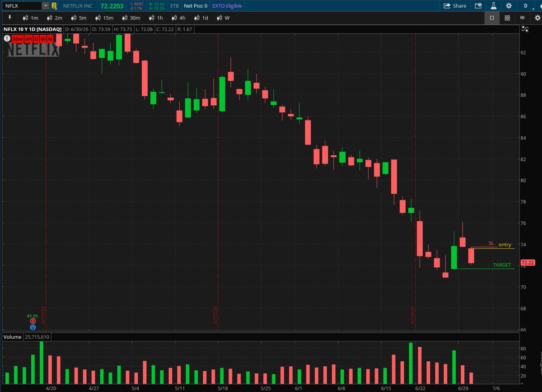Screen dimensions: 542x392
Task: Toggle the red W label
Action: (42, 39)
